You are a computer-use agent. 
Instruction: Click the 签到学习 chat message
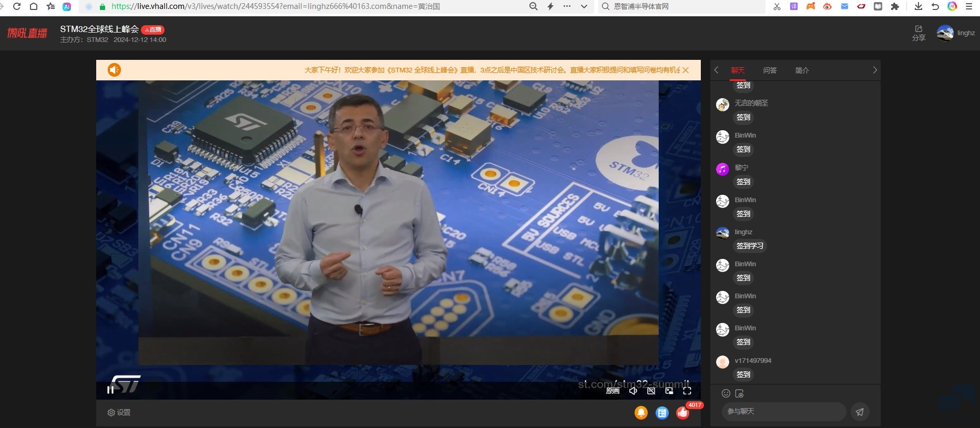tap(750, 246)
